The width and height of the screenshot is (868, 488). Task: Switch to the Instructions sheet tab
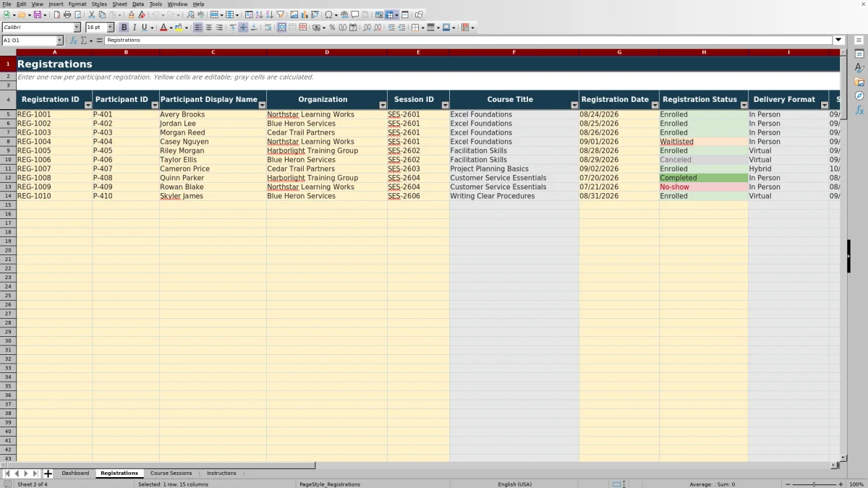tap(221, 473)
